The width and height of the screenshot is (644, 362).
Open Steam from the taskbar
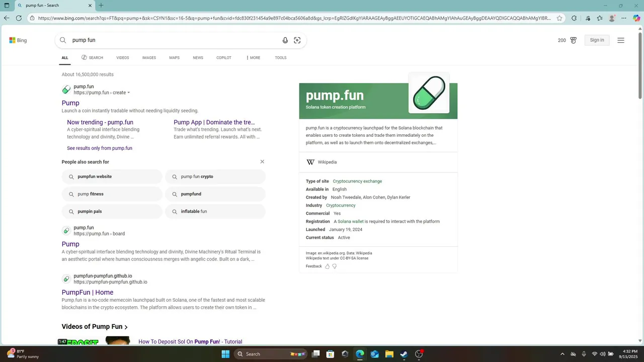(x=404, y=354)
